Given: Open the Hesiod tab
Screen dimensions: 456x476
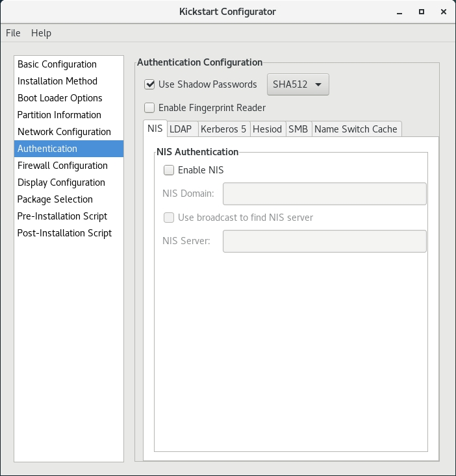Looking at the screenshot, I should tap(267, 129).
